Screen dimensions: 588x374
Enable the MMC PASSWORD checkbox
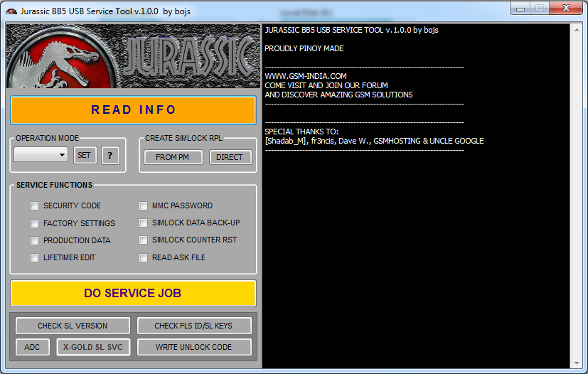coord(143,206)
